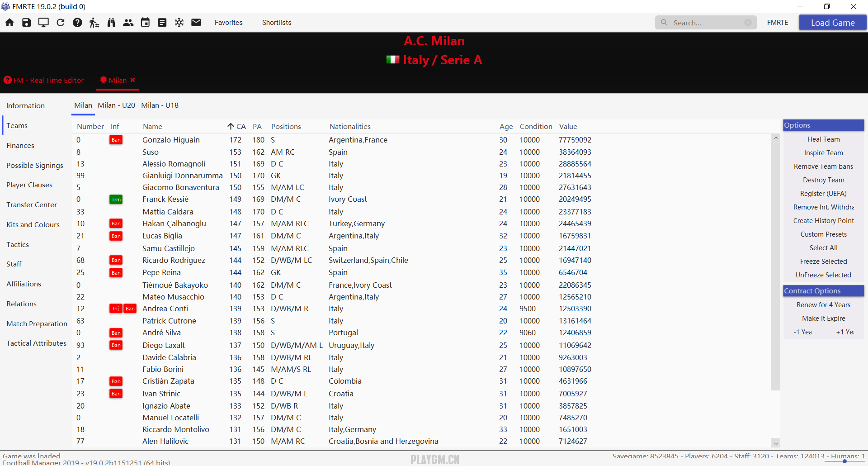
Task: Sort by Value column header
Action: [x=568, y=127]
